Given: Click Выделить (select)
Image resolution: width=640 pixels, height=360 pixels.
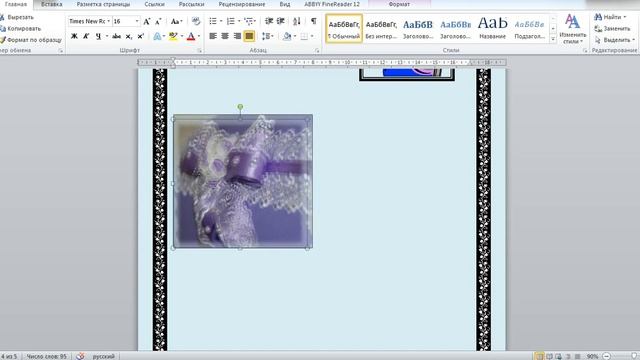Looking at the screenshot, I should click(615, 40).
